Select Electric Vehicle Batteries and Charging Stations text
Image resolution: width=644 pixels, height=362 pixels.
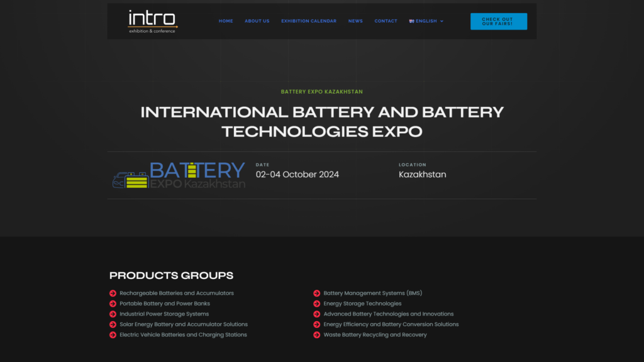point(183,335)
